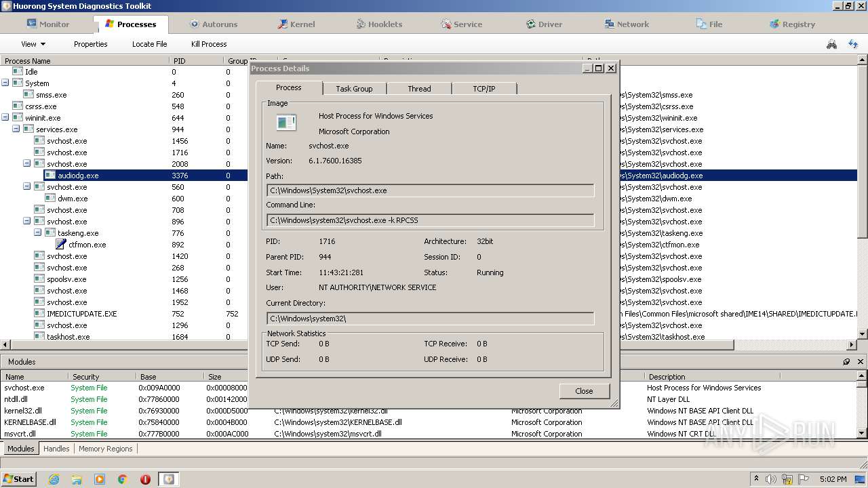Close the Modules panel
This screenshot has width=868, height=488.
tap(860, 362)
